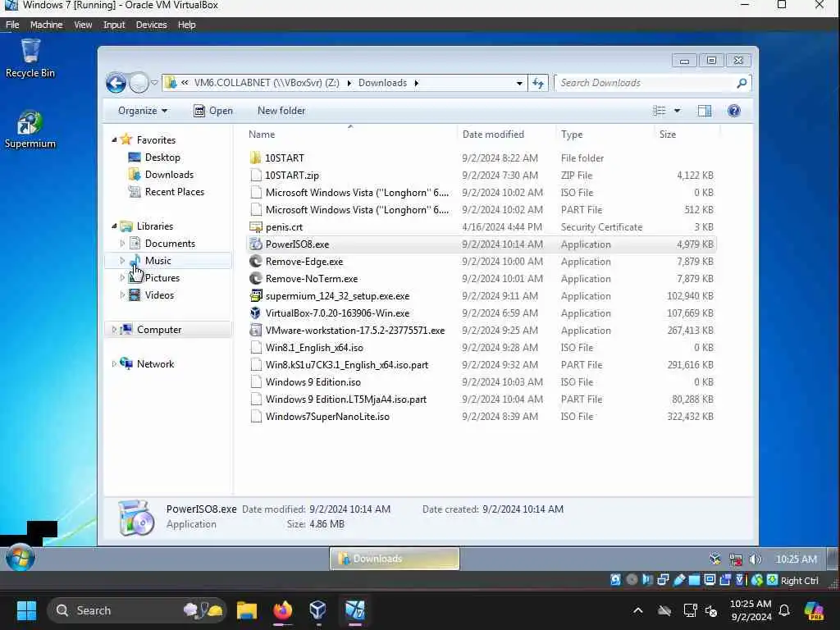Expand the Computer tree node
This screenshot has height=630, width=840.
113,330
